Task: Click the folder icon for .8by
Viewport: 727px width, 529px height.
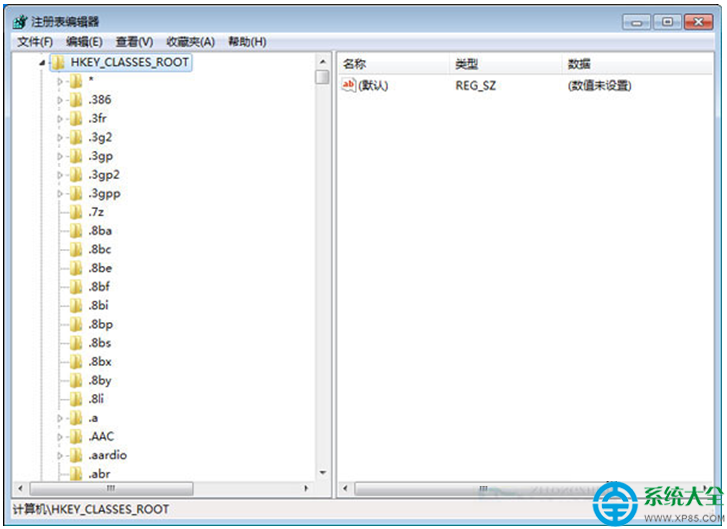Action: pos(76,380)
